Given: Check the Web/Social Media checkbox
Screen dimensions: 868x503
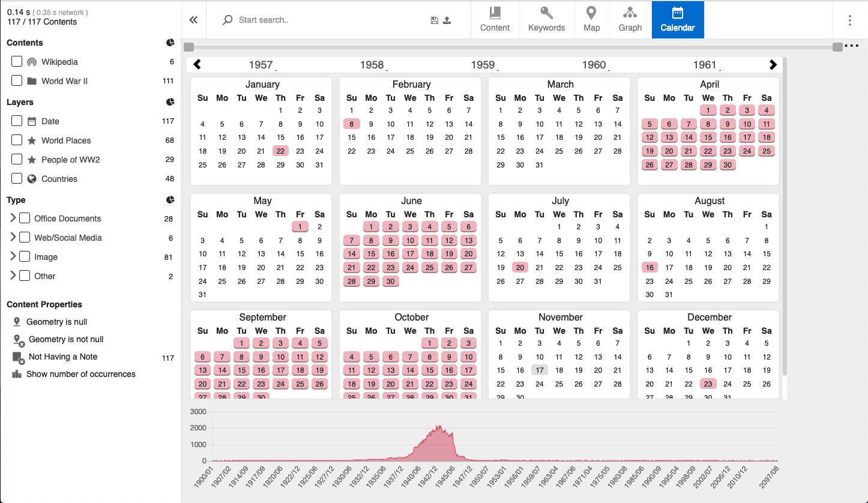Looking at the screenshot, I should (25, 237).
